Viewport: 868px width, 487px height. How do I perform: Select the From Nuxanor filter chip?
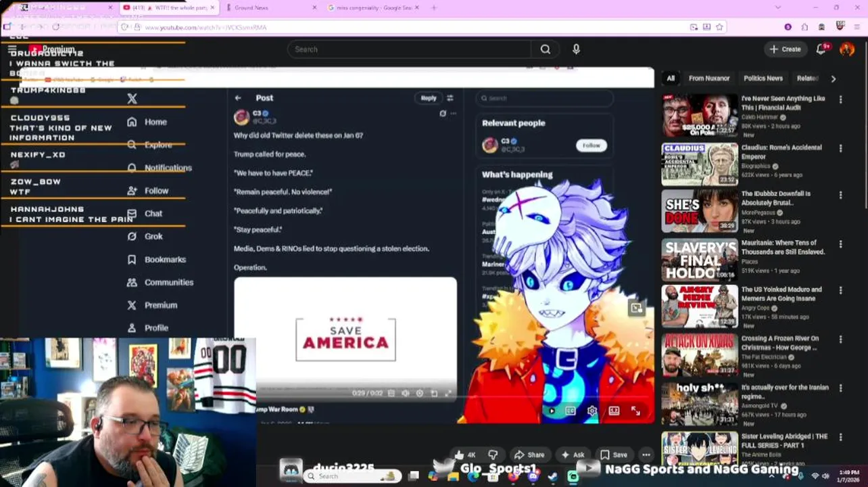709,78
